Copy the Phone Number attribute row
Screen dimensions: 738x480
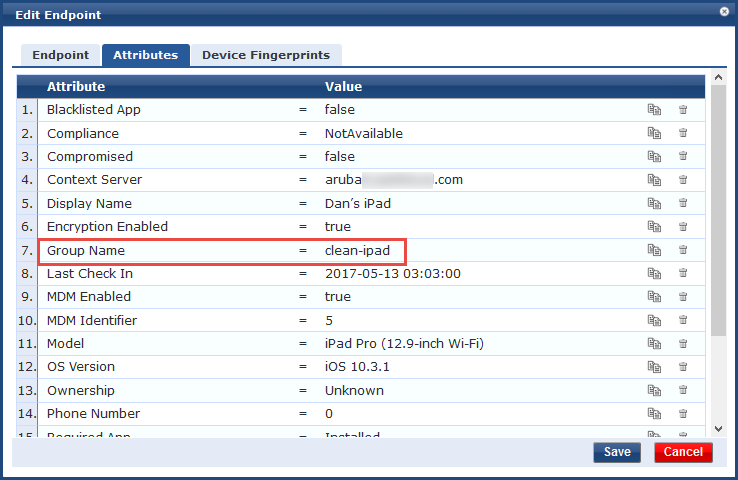pyautogui.click(x=654, y=414)
